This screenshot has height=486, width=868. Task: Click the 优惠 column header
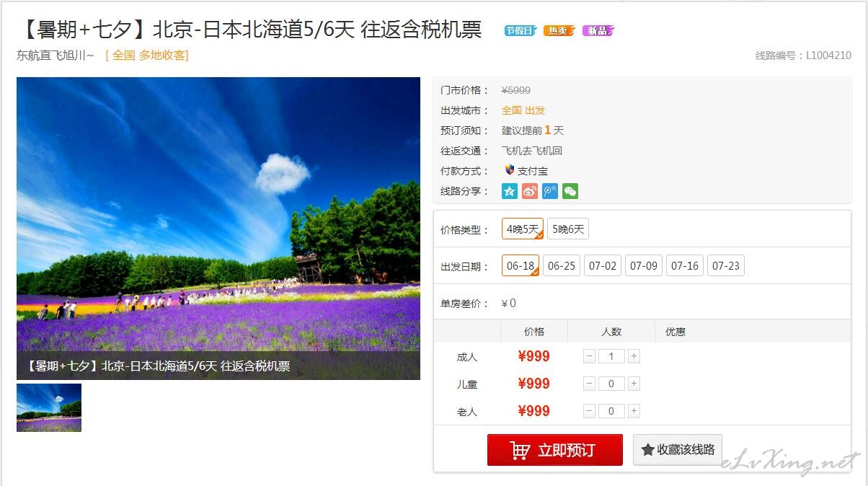click(676, 332)
